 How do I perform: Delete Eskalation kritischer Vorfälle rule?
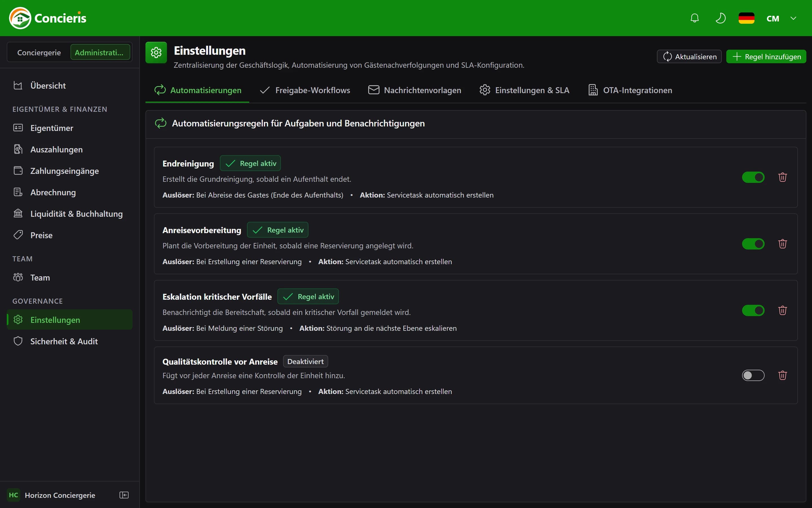(x=782, y=310)
